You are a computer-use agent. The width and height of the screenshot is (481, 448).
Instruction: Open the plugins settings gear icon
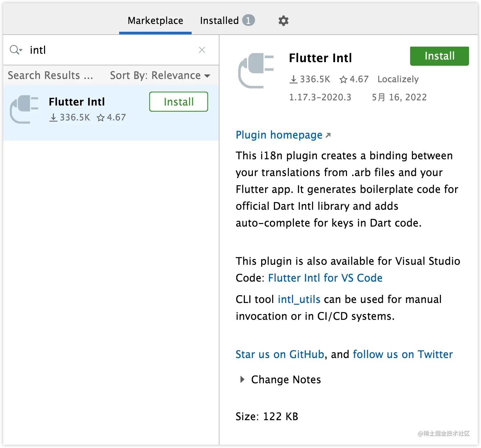coord(283,20)
